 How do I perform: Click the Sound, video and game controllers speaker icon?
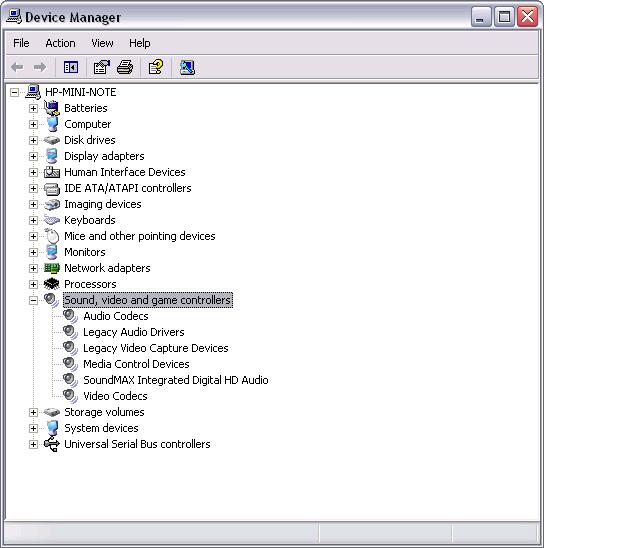52,300
